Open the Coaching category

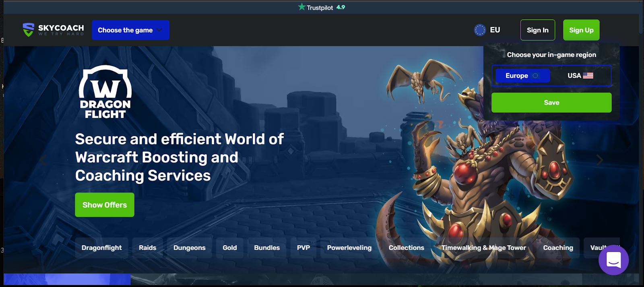(558, 248)
